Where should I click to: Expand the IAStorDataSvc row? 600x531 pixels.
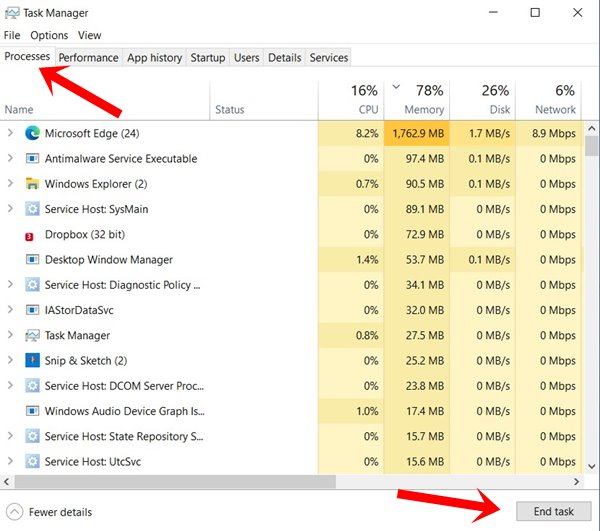pyautogui.click(x=10, y=309)
